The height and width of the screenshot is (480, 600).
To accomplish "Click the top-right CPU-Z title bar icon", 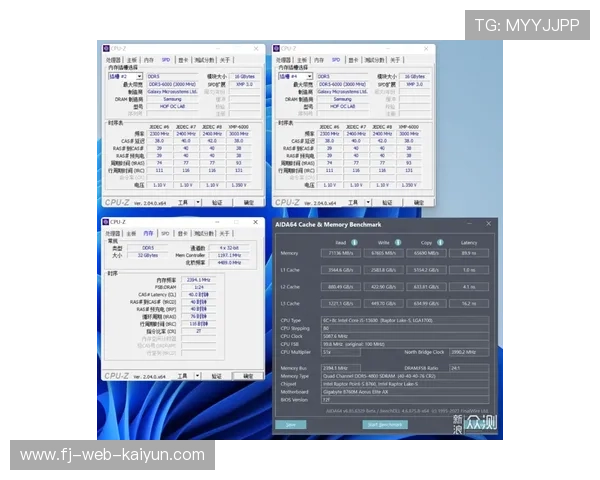I will point(277,48).
